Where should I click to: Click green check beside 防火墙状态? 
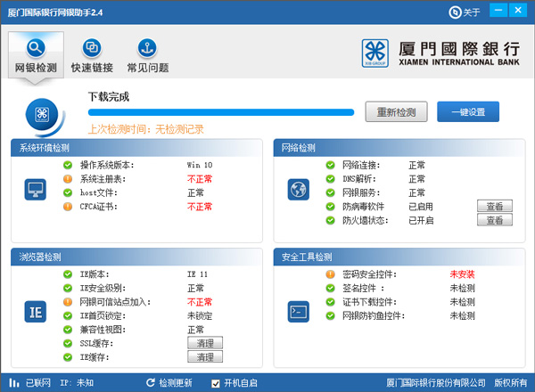(330, 220)
